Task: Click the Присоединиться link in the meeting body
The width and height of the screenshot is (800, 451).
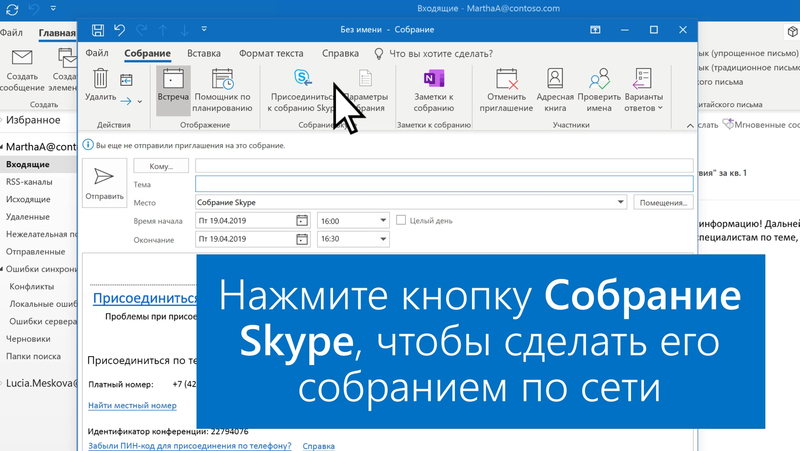Action: [x=145, y=298]
